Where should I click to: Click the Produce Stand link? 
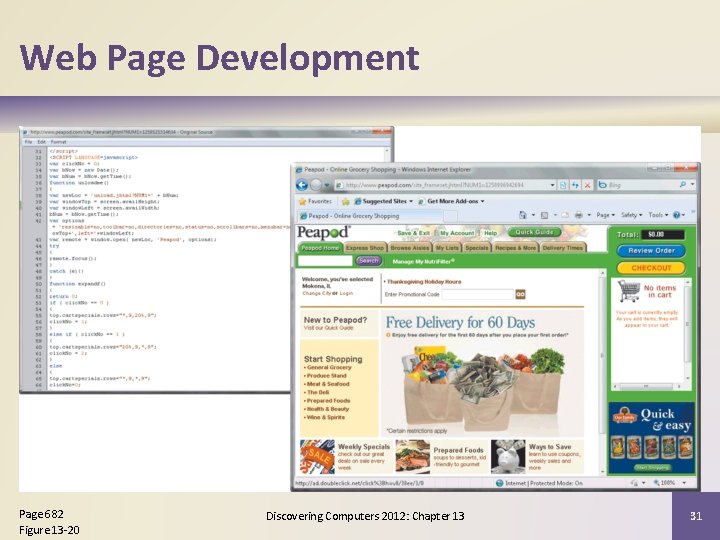click(326, 376)
